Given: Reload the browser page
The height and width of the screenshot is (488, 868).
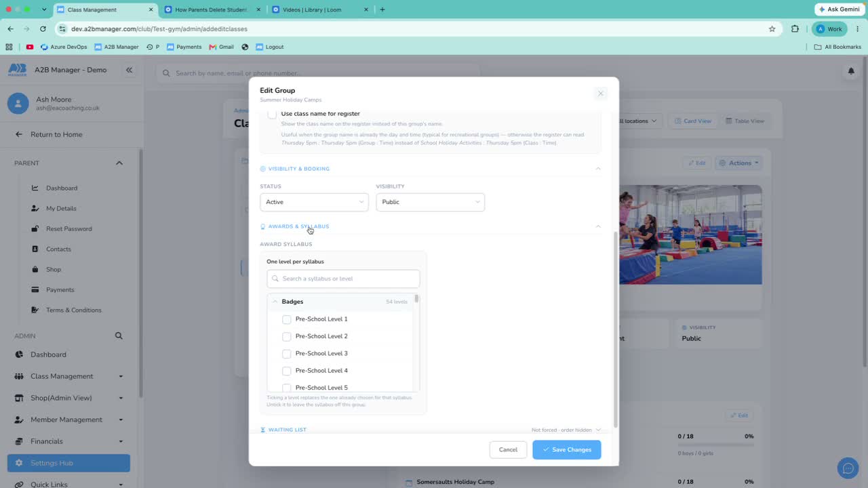Looking at the screenshot, I should coord(43,29).
